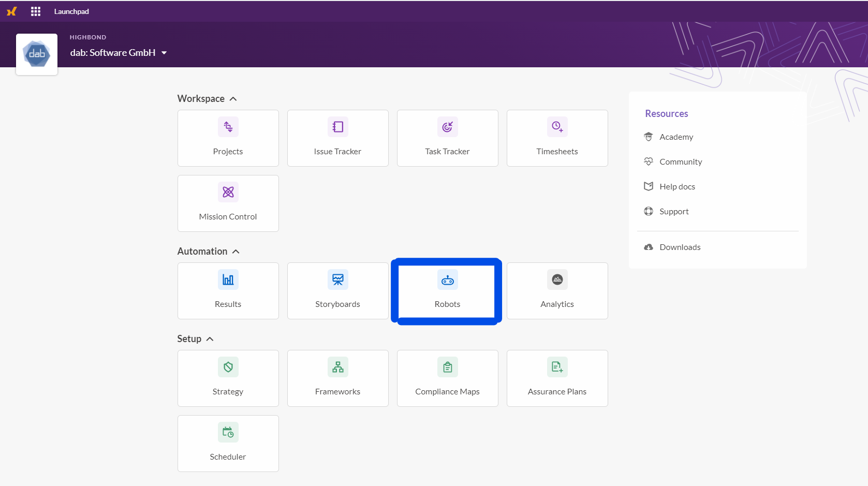Open the Academy resource link
This screenshot has height=486, width=868.
click(x=676, y=137)
